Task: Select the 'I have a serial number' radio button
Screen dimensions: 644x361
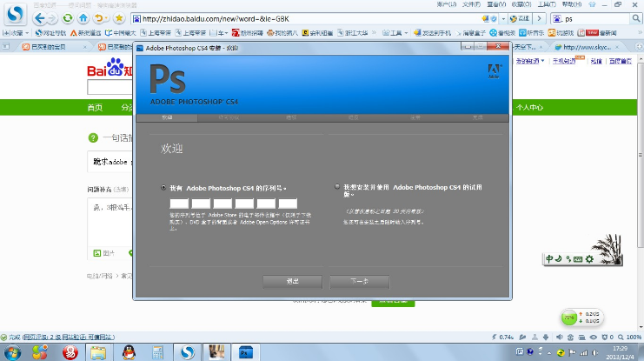Action: (x=163, y=188)
